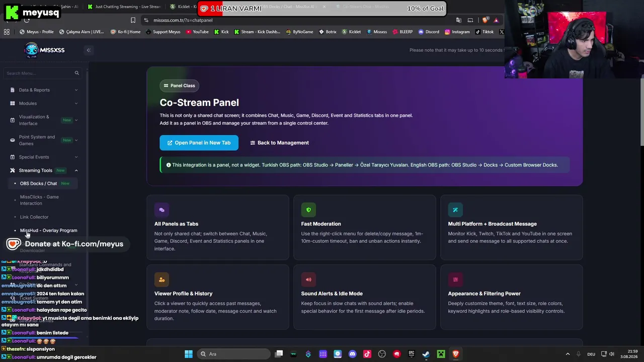Image resolution: width=644 pixels, height=362 pixels.
Task: Click the Fast Moderation shield icon
Action: 308,210
